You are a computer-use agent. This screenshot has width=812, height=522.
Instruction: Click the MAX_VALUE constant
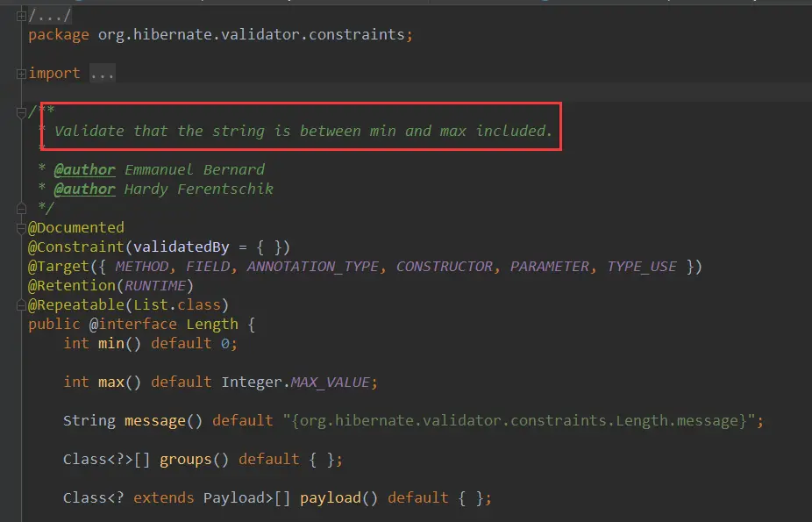(x=331, y=383)
